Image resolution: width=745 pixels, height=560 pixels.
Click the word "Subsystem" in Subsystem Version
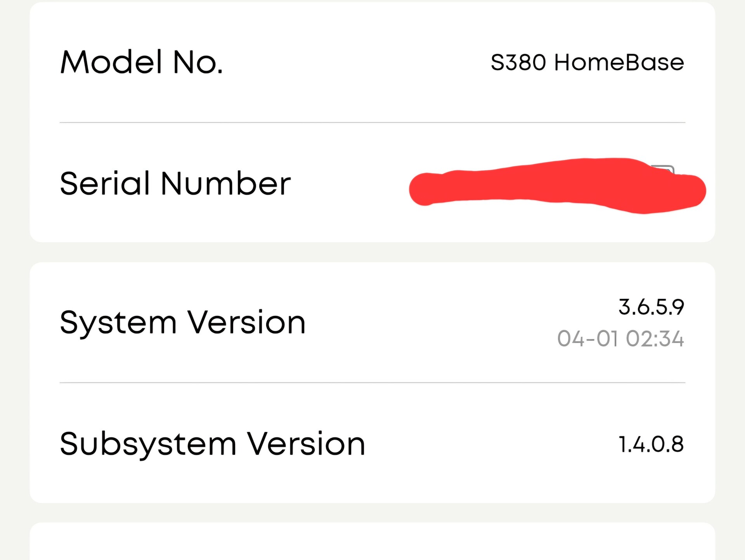pos(148,444)
